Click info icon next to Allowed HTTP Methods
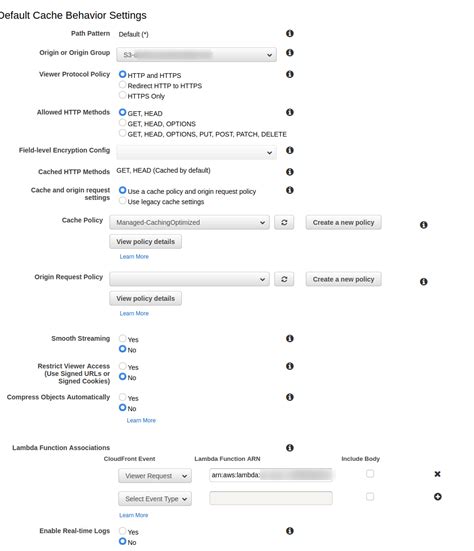Screen dimensions: 474x551 [290, 112]
